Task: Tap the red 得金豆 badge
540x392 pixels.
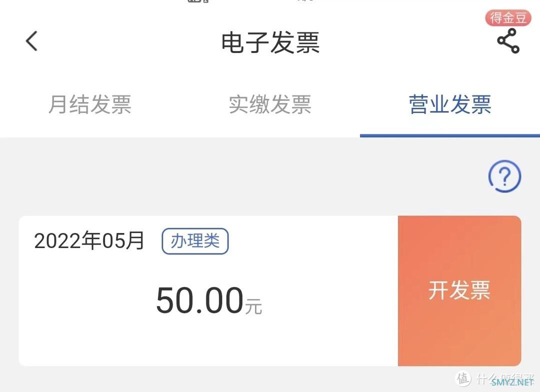Action: [508, 18]
